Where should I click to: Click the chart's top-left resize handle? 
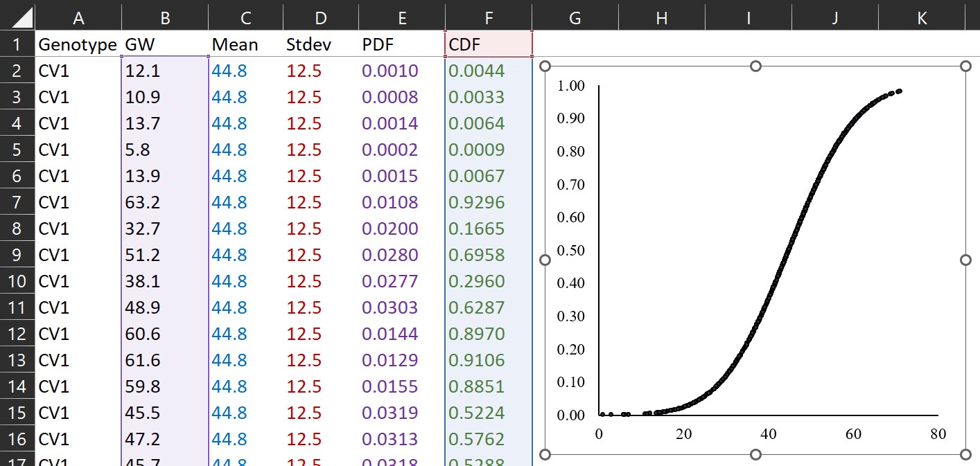point(545,66)
